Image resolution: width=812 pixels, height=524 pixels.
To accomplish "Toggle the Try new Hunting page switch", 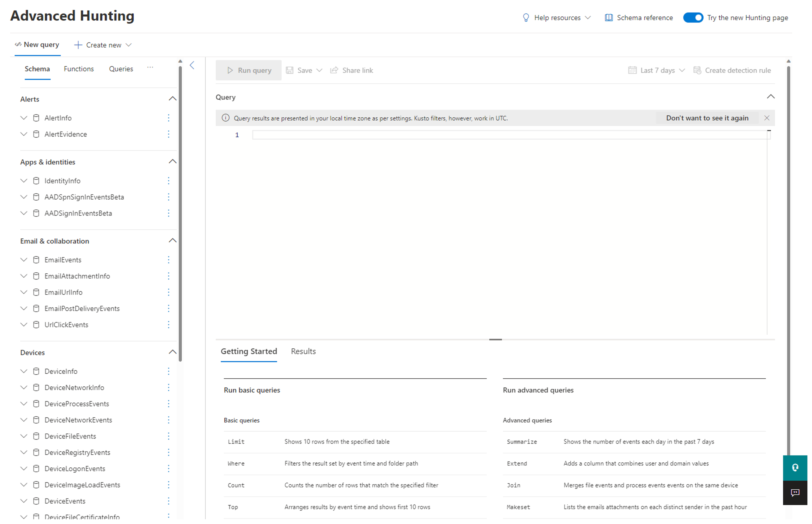I will coord(693,18).
